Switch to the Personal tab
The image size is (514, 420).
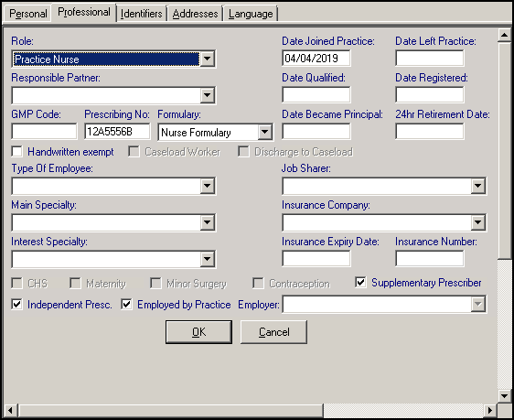pos(27,14)
